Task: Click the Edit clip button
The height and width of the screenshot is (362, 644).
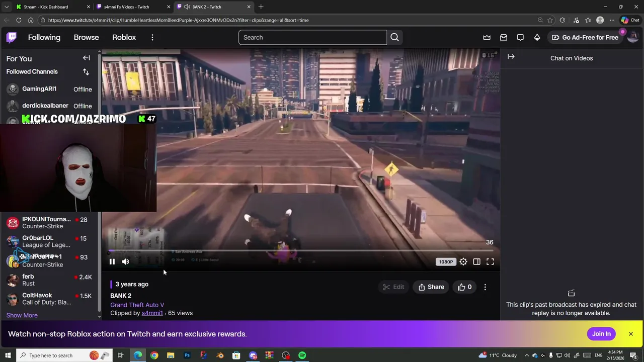Action: [393, 287]
